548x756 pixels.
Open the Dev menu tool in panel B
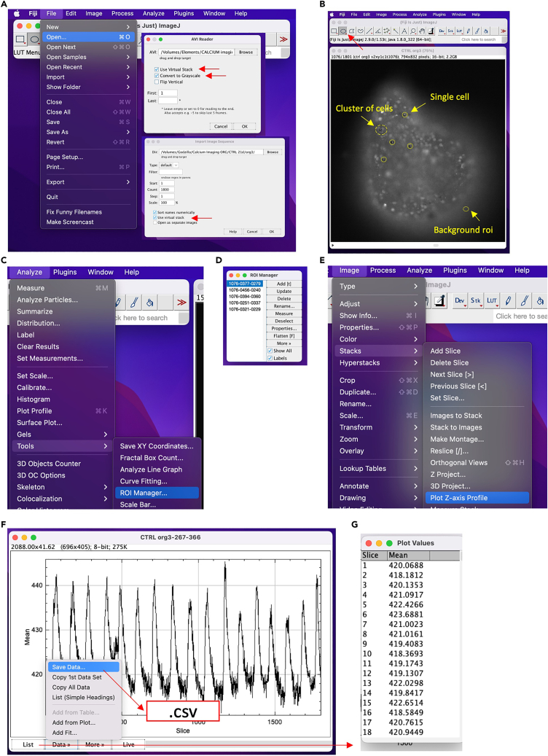coord(442,31)
